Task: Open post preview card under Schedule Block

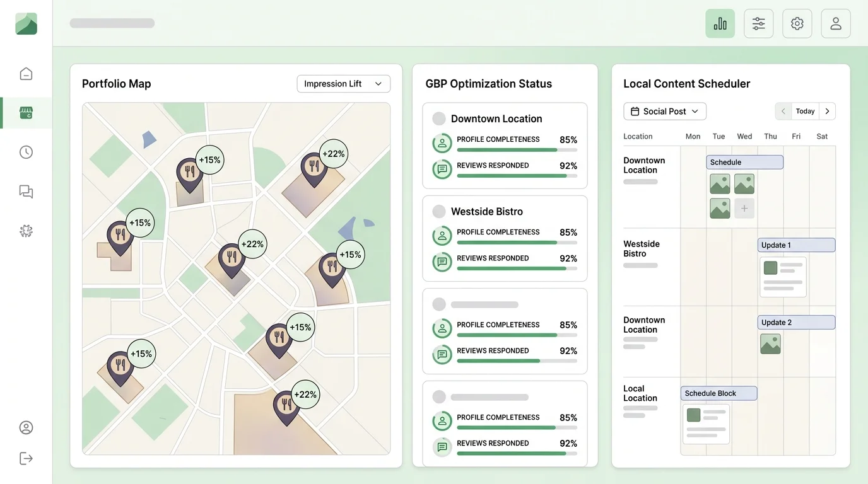Action: pyautogui.click(x=706, y=424)
